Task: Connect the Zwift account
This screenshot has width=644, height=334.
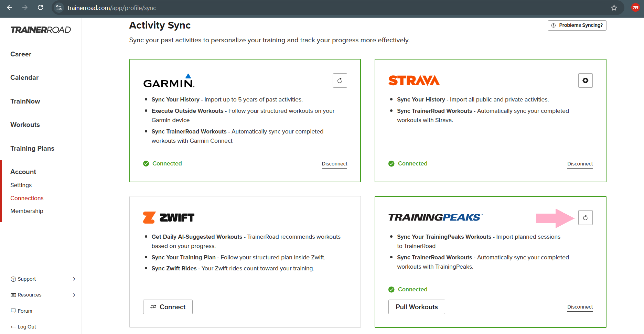Action: point(168,307)
